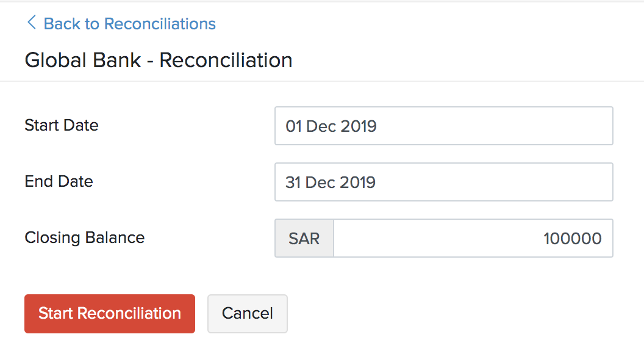Cancel the reconciliation setup

click(247, 314)
